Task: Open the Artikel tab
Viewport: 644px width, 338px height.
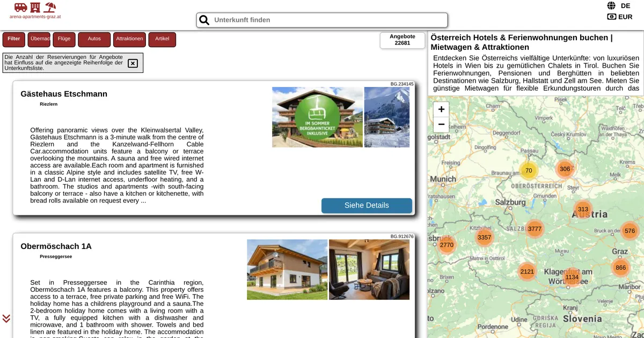Action: click(x=162, y=39)
